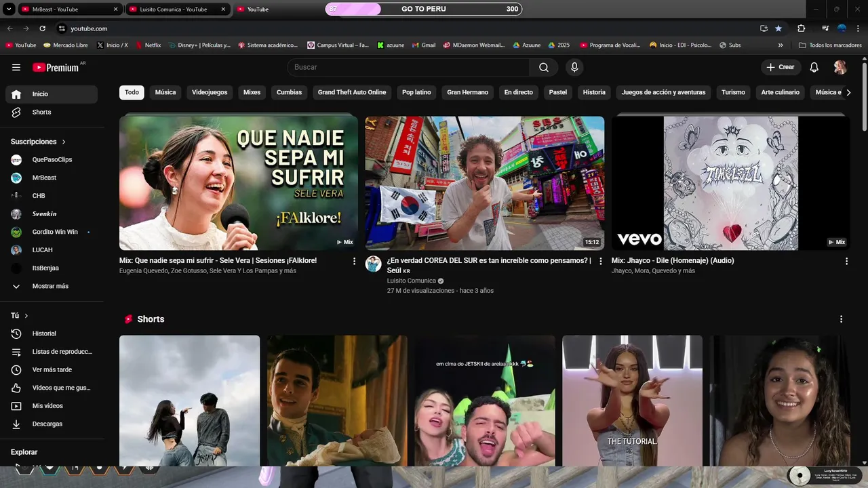Viewport: 868px width, 488px height.
Task: Open Netflix bookmark
Action: [149, 45]
